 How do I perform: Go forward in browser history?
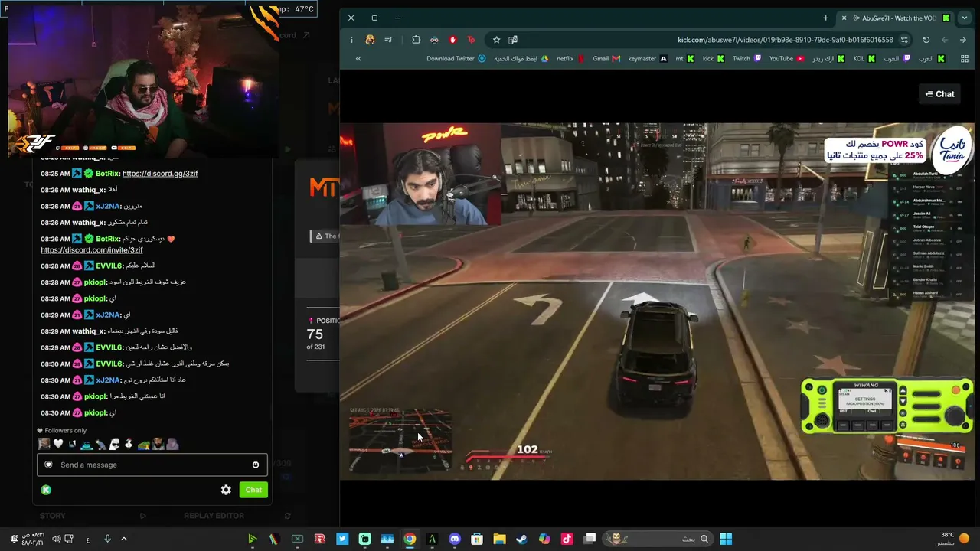click(x=945, y=40)
